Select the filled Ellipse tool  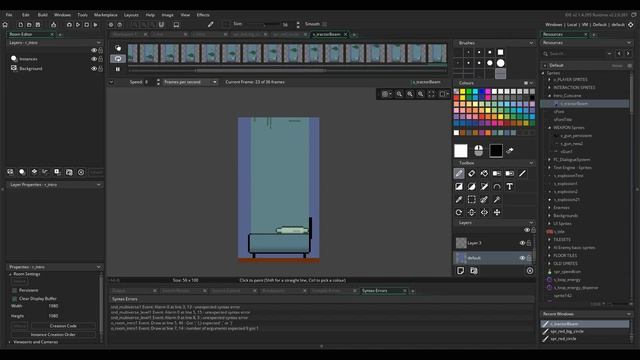point(471,187)
